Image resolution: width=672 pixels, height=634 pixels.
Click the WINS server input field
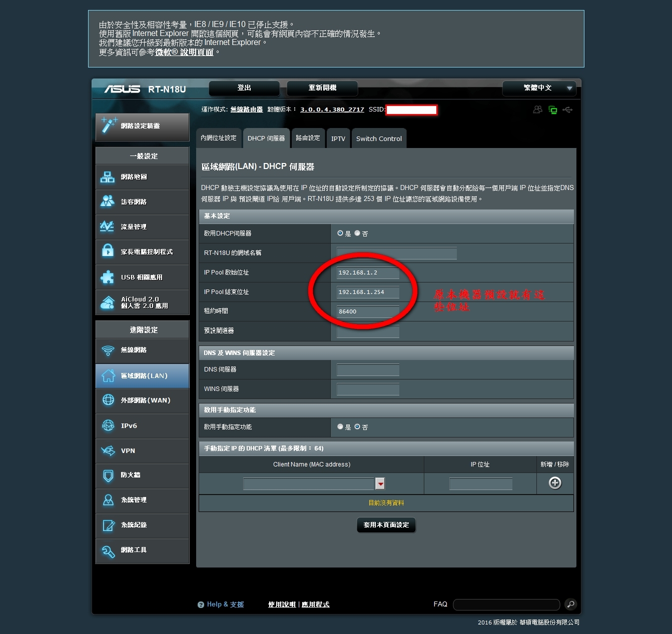(368, 389)
